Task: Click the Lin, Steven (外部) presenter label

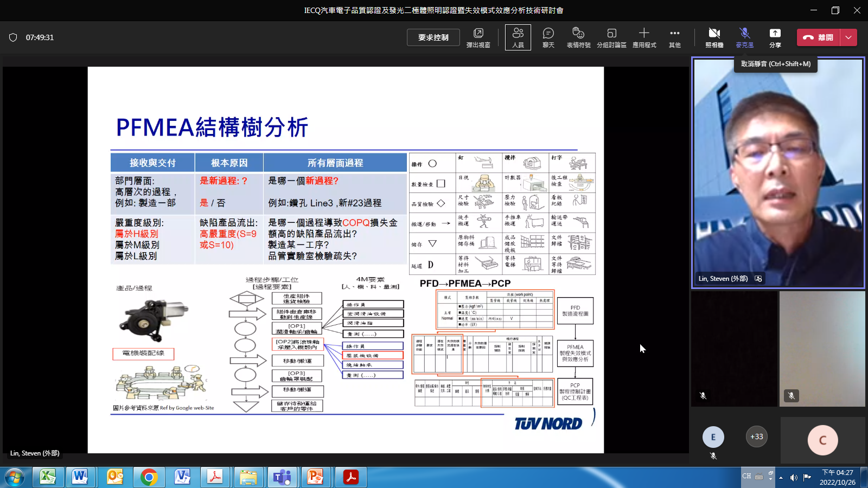Action: (x=35, y=453)
